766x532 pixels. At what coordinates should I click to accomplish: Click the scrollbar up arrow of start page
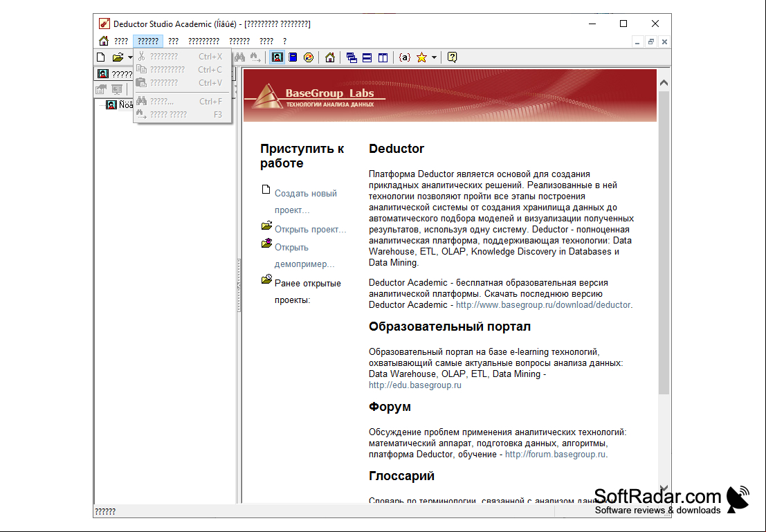point(664,82)
